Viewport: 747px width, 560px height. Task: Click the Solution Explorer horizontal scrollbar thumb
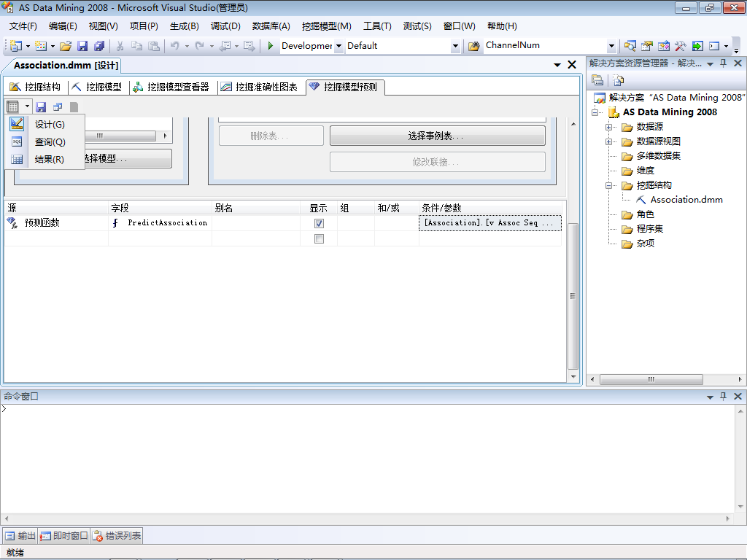(x=651, y=379)
